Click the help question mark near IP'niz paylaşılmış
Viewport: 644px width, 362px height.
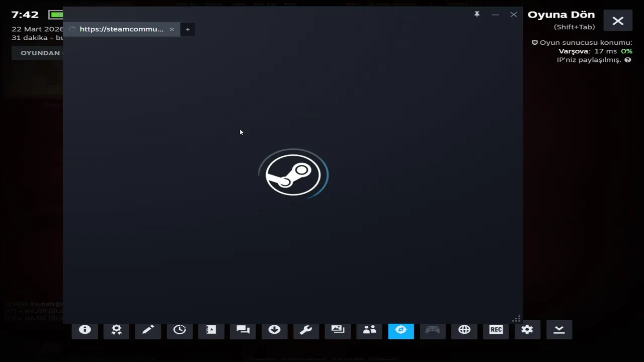pos(628,60)
